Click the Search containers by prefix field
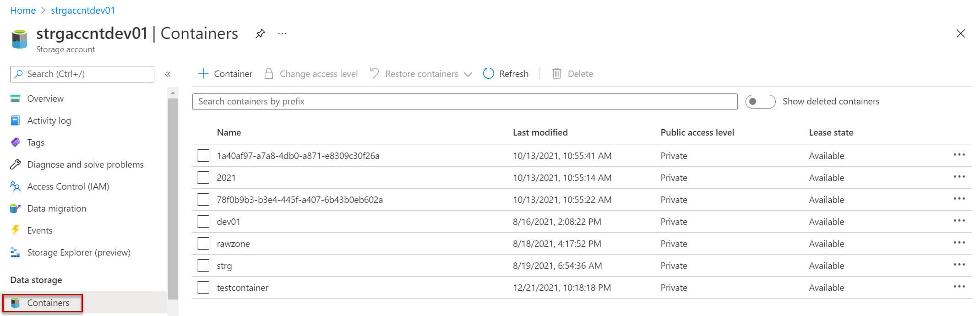Viewport: 980px width, 316px height. 464,102
